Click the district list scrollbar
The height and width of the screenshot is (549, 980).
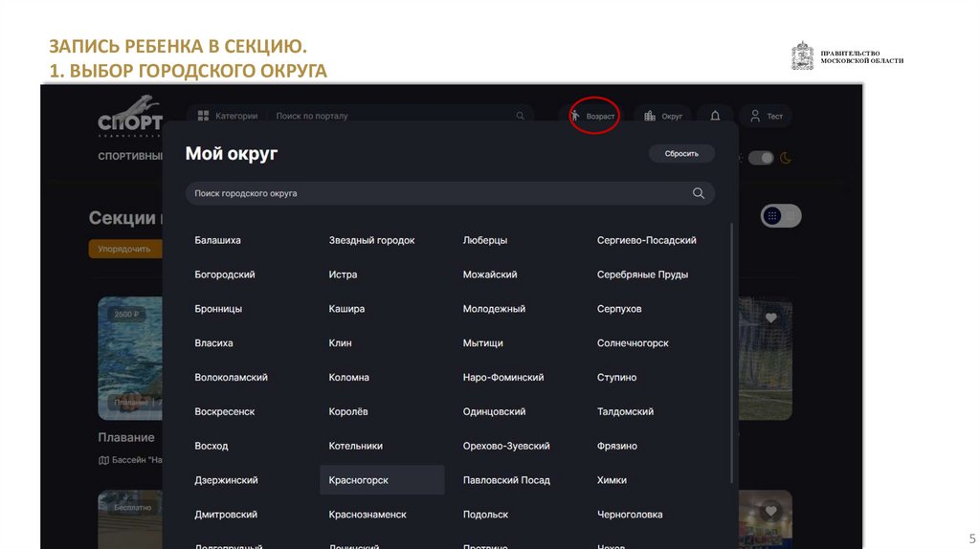tap(733, 354)
